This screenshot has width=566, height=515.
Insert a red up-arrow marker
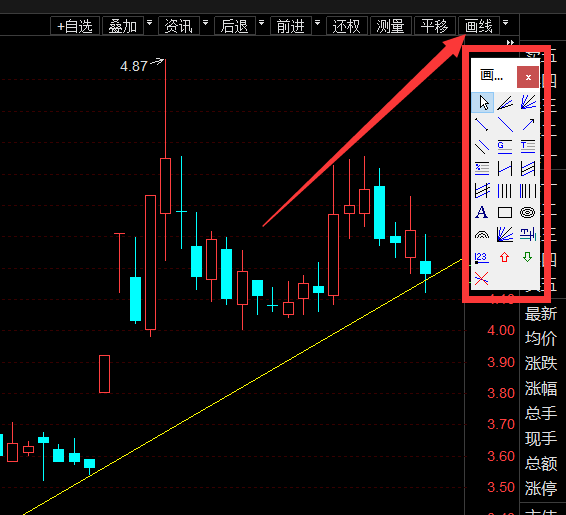pos(504,257)
